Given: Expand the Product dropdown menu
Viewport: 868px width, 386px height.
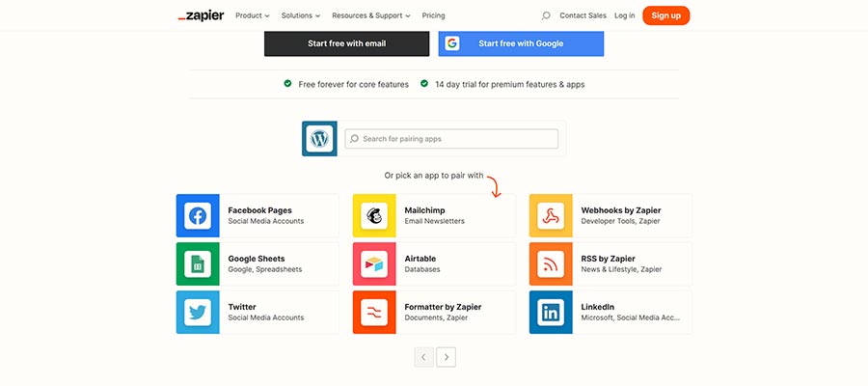Looking at the screenshot, I should click(253, 15).
